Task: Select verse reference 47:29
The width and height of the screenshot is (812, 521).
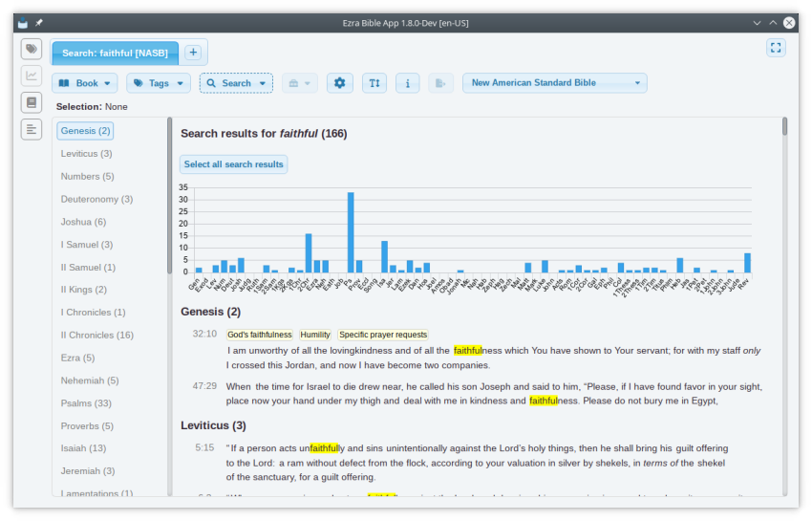Action: [x=204, y=386]
